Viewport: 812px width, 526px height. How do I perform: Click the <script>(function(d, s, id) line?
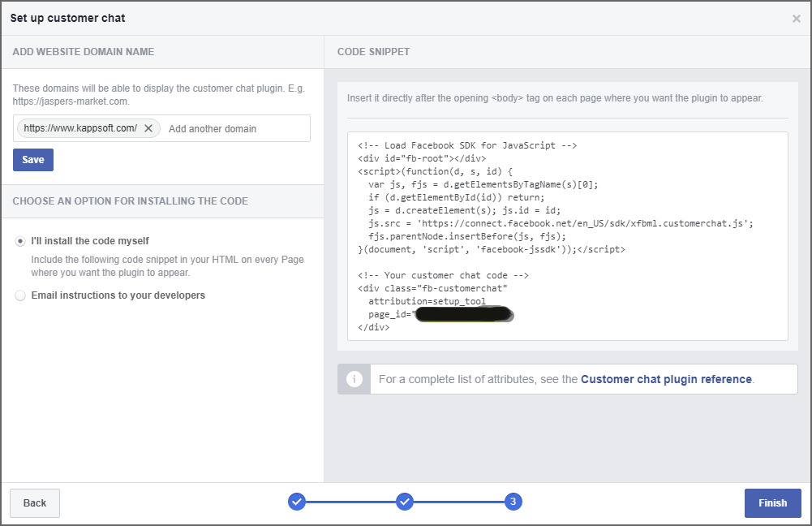pyautogui.click(x=435, y=171)
